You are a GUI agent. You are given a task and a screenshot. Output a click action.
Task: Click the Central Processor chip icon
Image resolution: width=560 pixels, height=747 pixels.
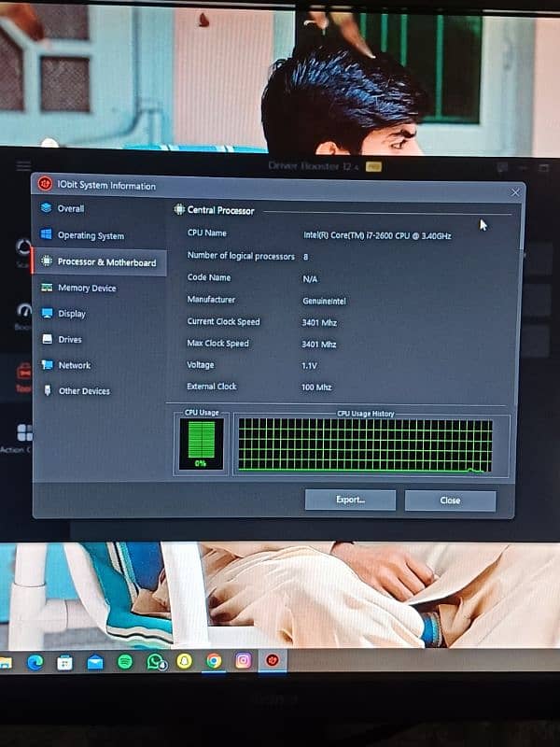pyautogui.click(x=179, y=209)
